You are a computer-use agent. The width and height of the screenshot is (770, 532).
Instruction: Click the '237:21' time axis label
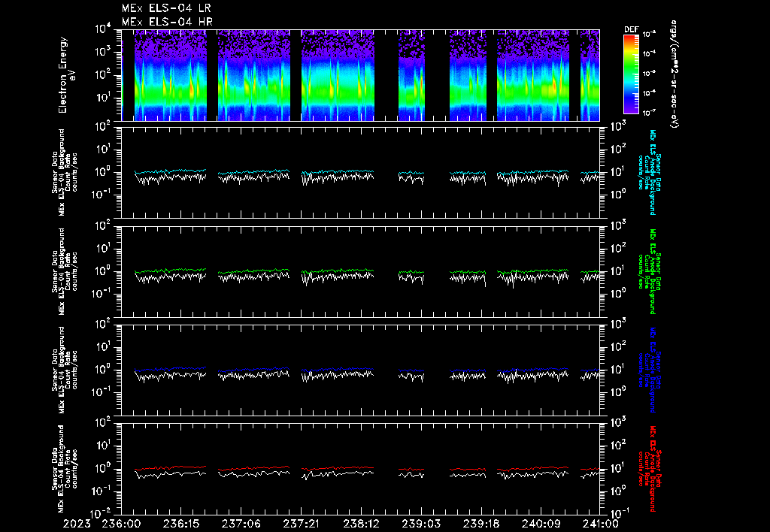click(301, 524)
